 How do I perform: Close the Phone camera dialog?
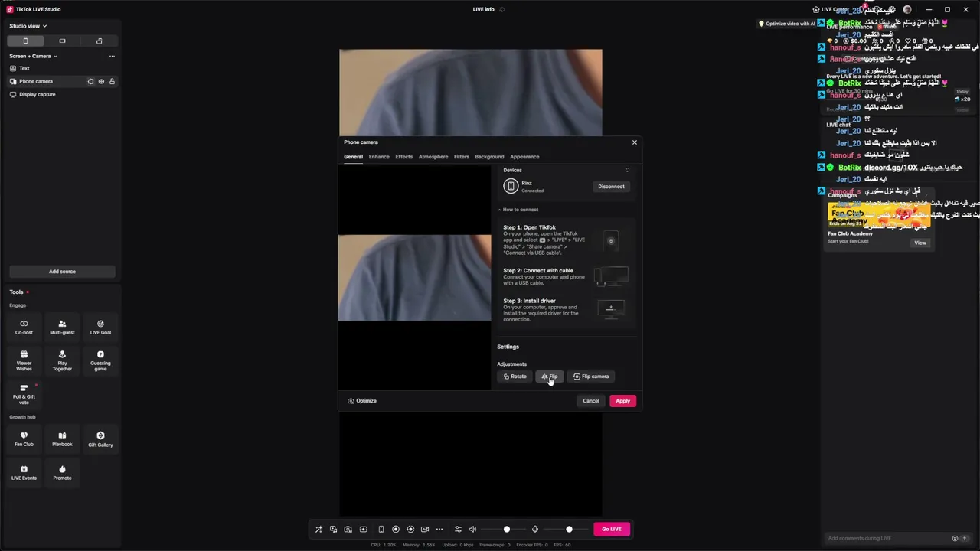click(x=634, y=142)
